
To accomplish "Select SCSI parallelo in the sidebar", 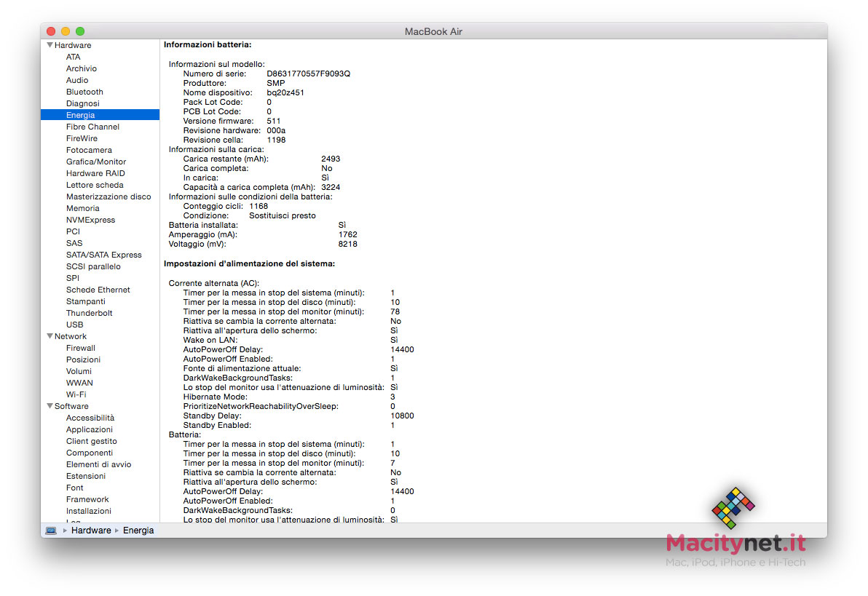I will click(x=93, y=266).
